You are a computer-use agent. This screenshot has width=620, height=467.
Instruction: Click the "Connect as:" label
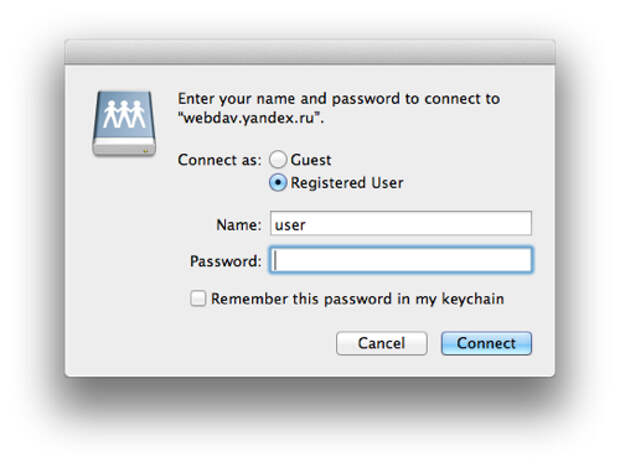point(219,160)
